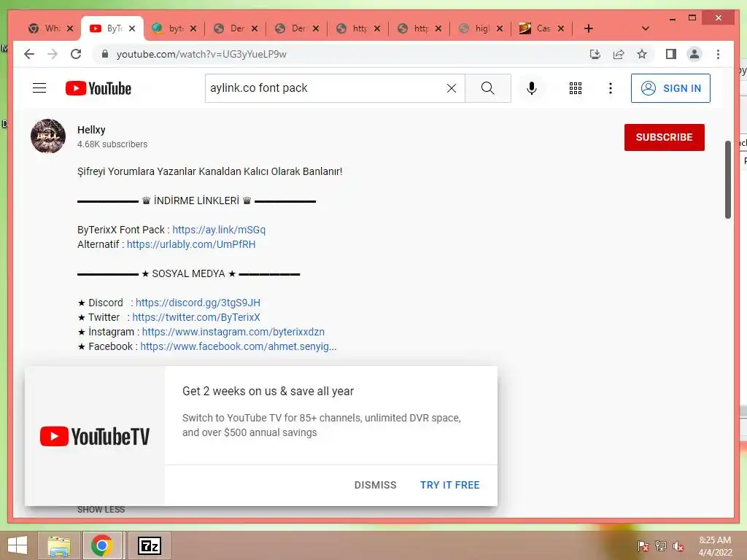
Task: Open the discord.gg invite link
Action: pos(198,303)
